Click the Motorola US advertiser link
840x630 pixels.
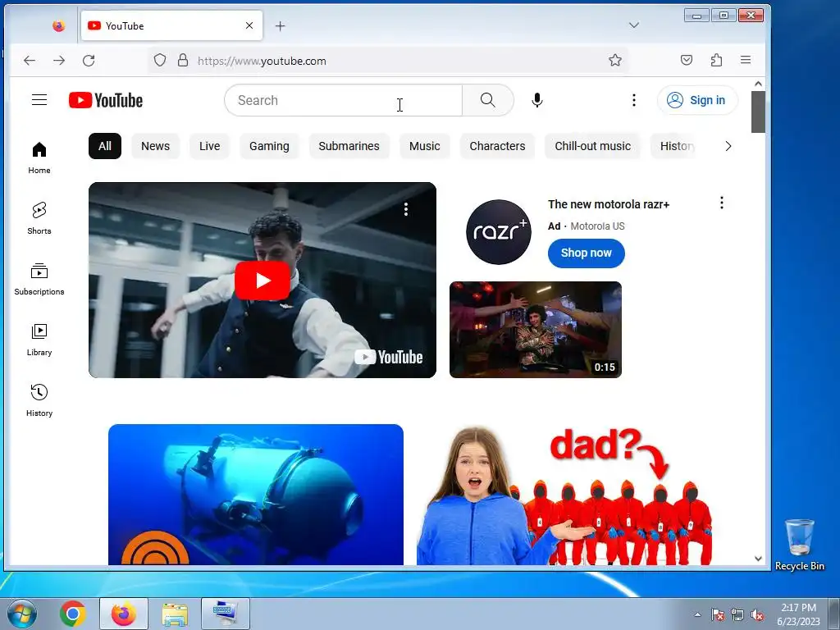(597, 226)
